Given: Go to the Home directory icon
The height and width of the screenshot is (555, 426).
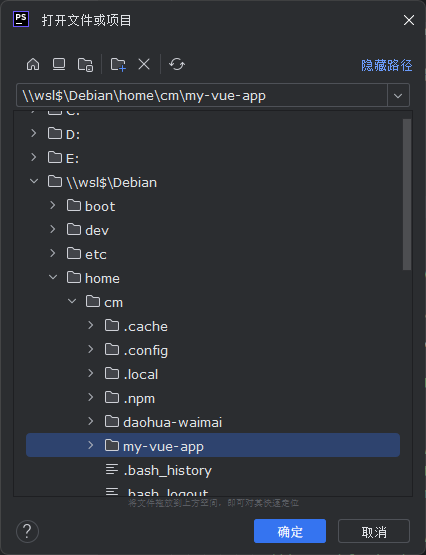Looking at the screenshot, I should pos(33,64).
